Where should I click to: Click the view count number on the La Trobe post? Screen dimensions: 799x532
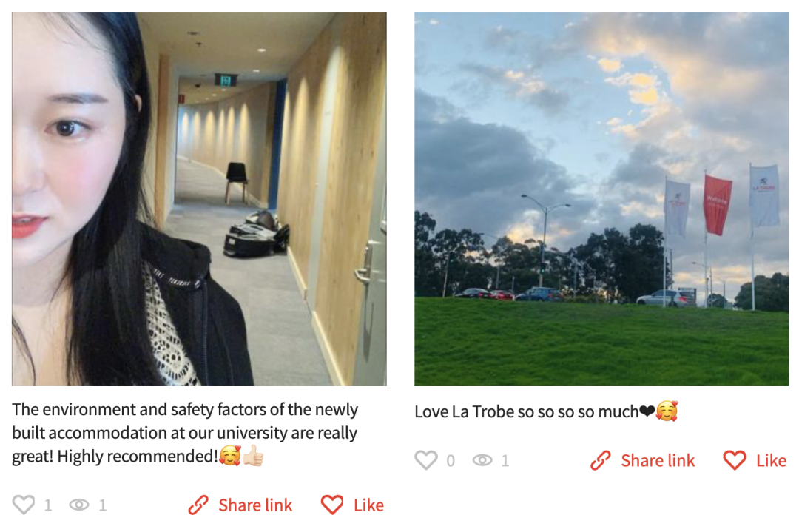[505, 461]
